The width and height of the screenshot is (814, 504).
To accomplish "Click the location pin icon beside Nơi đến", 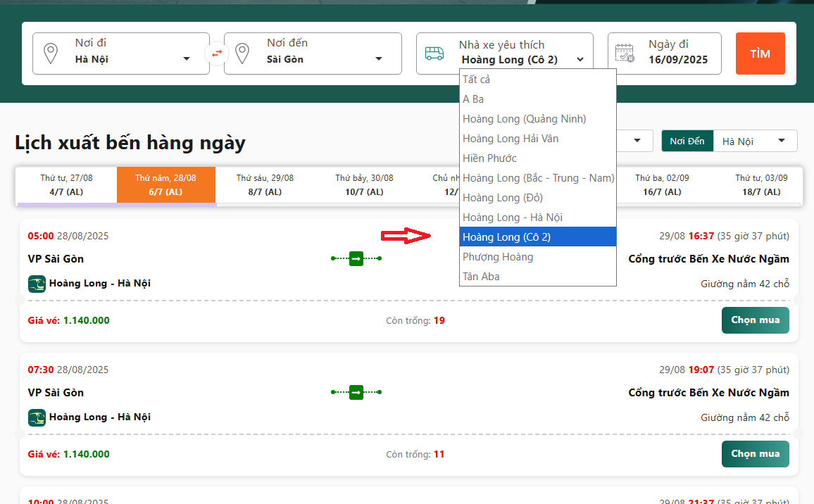I will click(x=242, y=53).
